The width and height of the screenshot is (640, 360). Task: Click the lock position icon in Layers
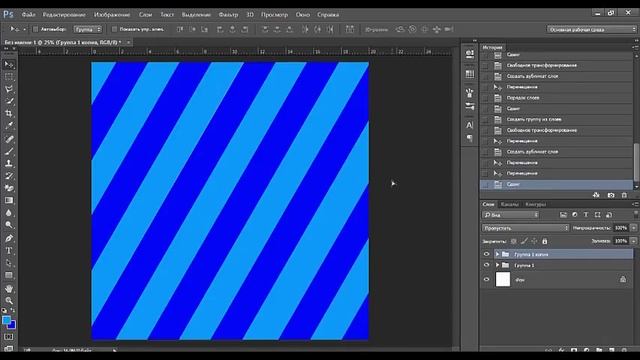534,241
